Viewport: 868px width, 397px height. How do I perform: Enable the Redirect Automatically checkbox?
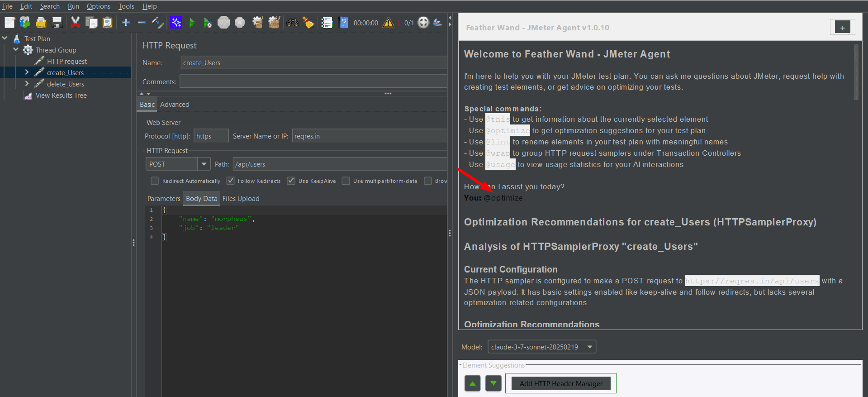coord(155,181)
